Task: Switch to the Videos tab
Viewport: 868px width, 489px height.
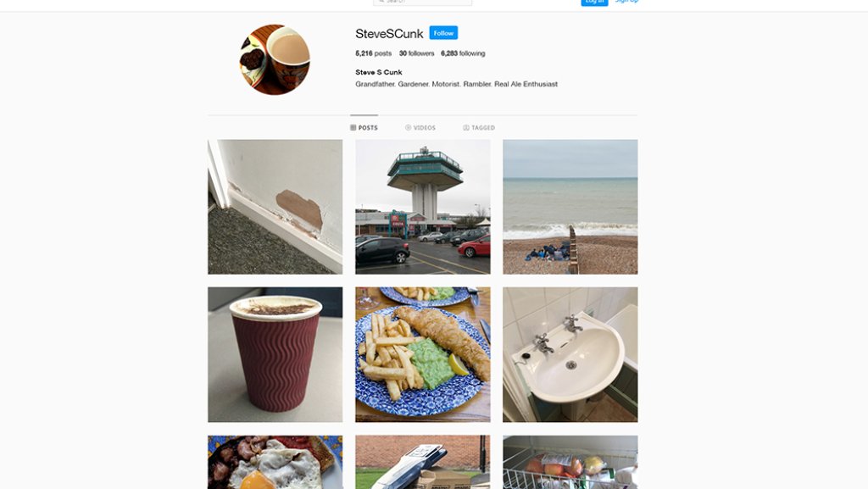Action: [420, 128]
